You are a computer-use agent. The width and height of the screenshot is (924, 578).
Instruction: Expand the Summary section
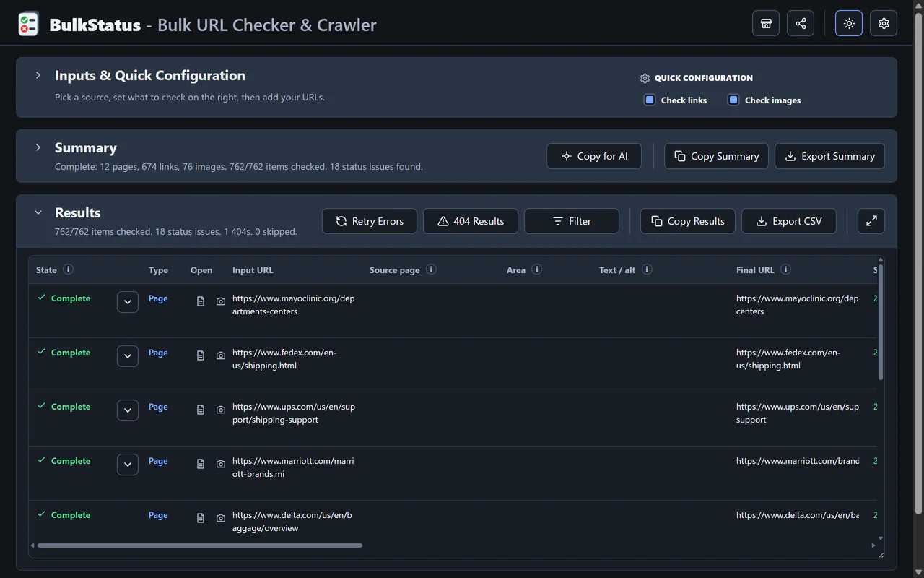[x=38, y=147]
